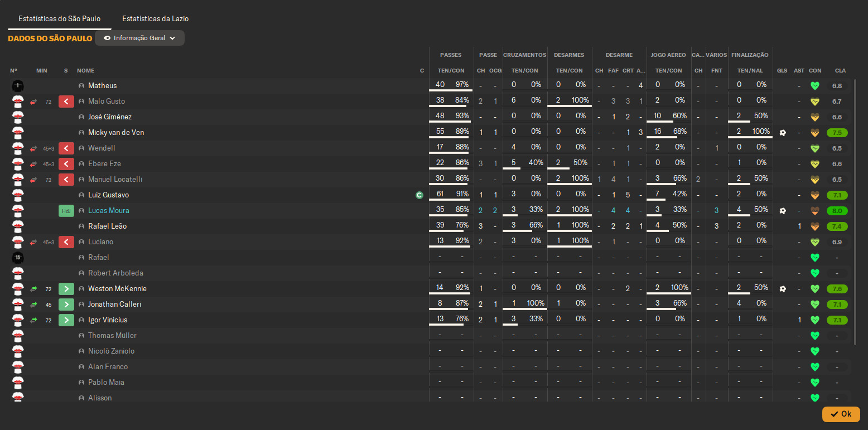This screenshot has height=430, width=868.
Task: Open the Informação Geral dropdown
Action: (x=139, y=38)
